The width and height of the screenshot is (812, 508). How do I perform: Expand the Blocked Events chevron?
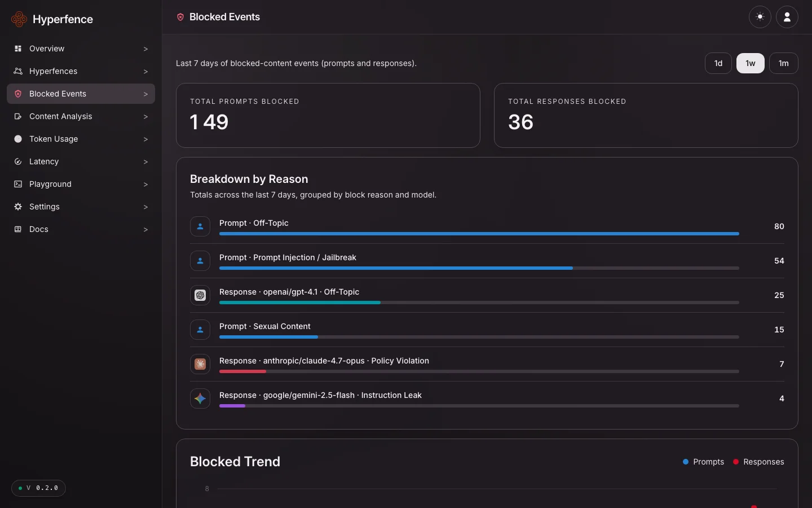[x=145, y=94]
